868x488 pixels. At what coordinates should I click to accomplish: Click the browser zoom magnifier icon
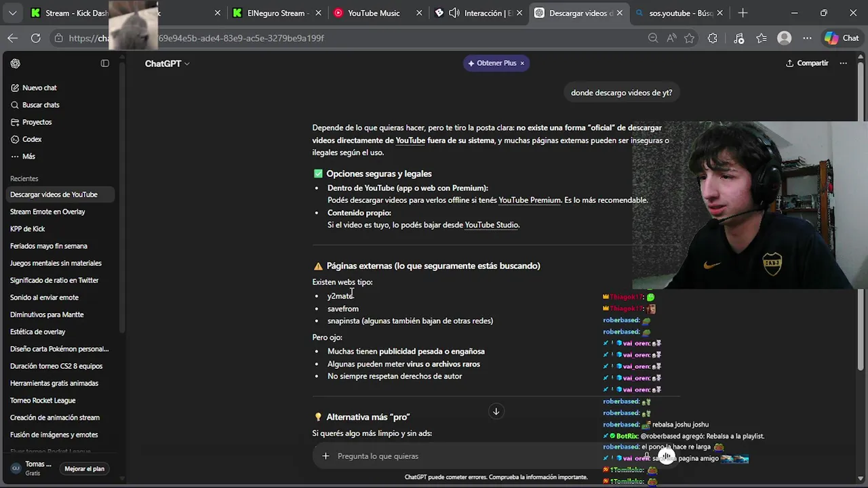(653, 38)
